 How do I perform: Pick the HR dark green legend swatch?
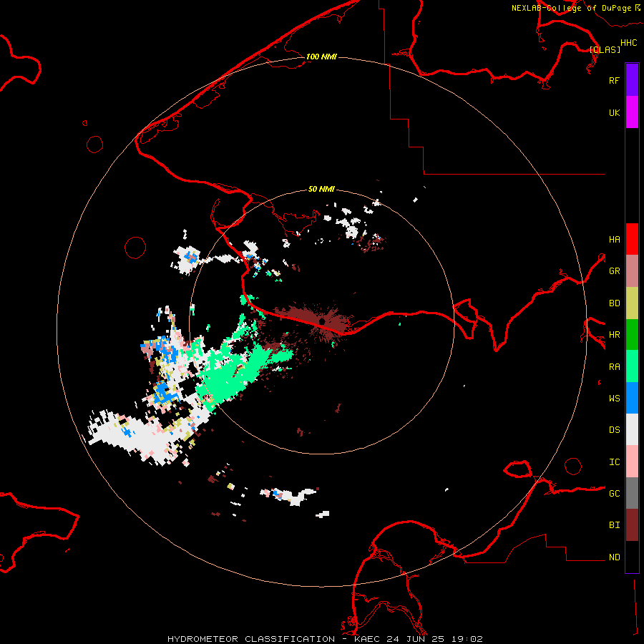click(632, 334)
